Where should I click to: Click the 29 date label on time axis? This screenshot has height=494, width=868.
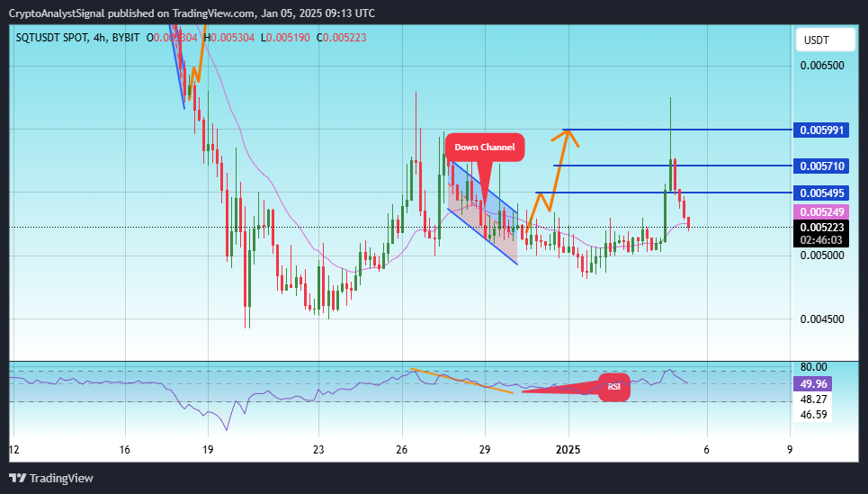(x=485, y=450)
